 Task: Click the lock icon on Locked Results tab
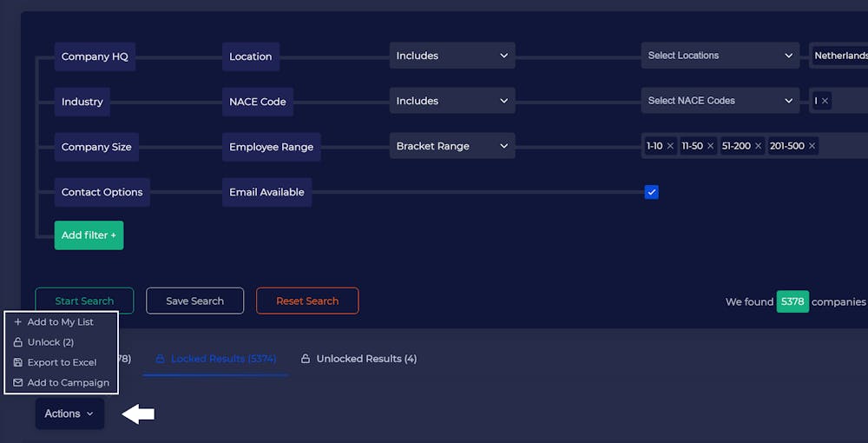point(160,359)
